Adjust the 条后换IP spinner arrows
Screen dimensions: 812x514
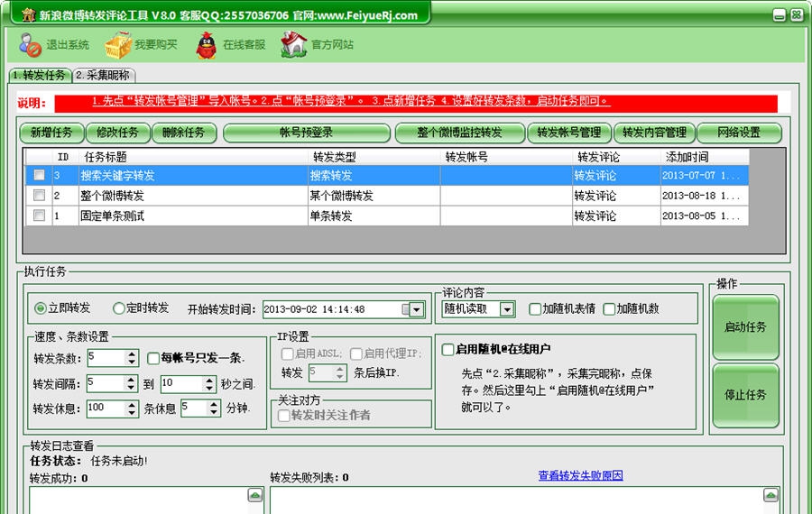point(340,372)
